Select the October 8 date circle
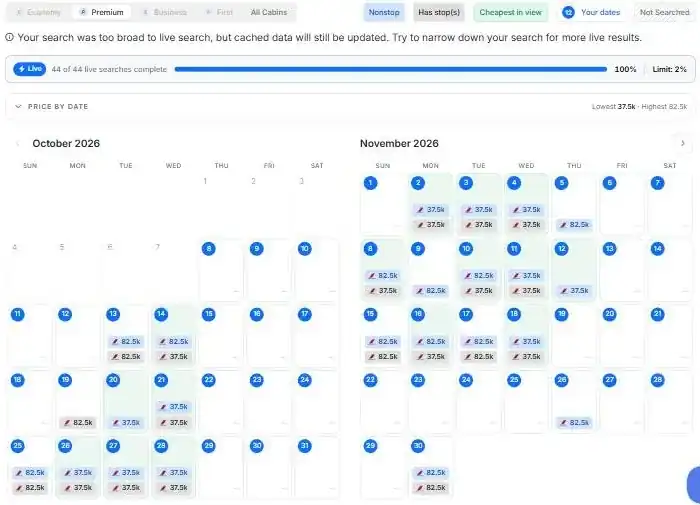This screenshot has width=700, height=505. pos(208,249)
